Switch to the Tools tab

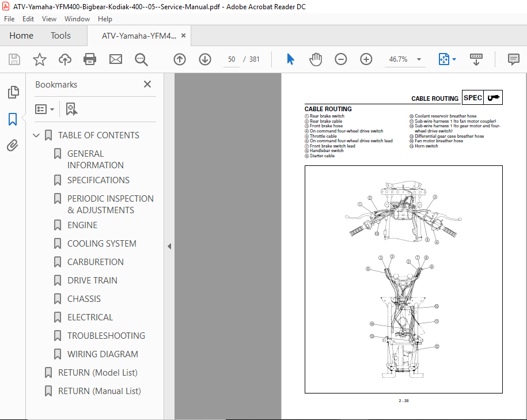60,36
